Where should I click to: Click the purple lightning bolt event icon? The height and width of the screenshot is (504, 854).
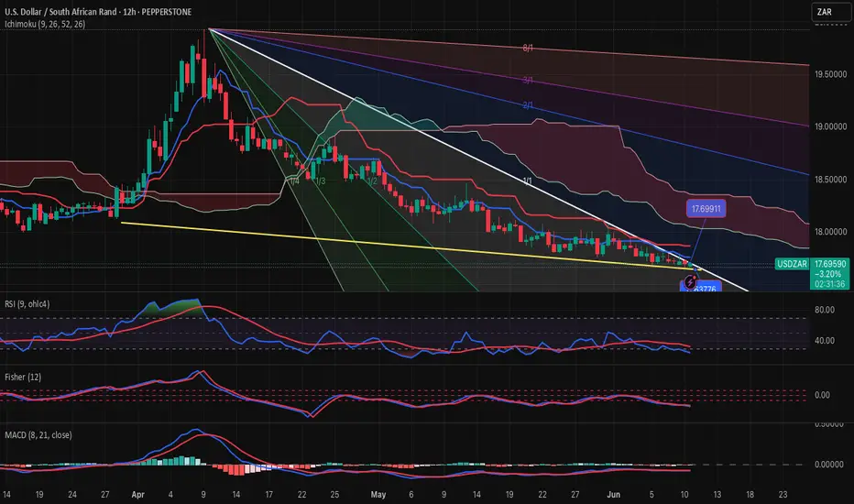tap(690, 282)
